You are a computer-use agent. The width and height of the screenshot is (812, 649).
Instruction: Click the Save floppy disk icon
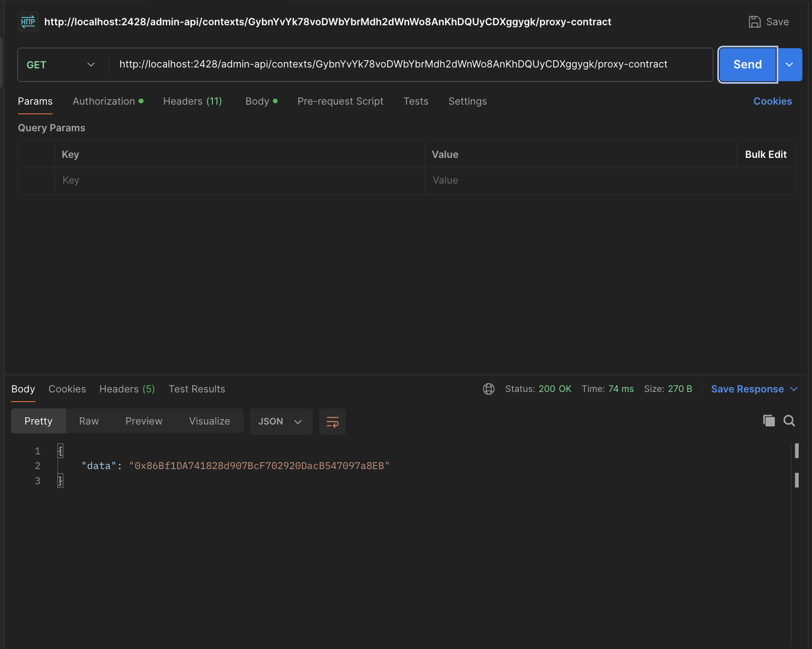pyautogui.click(x=754, y=22)
